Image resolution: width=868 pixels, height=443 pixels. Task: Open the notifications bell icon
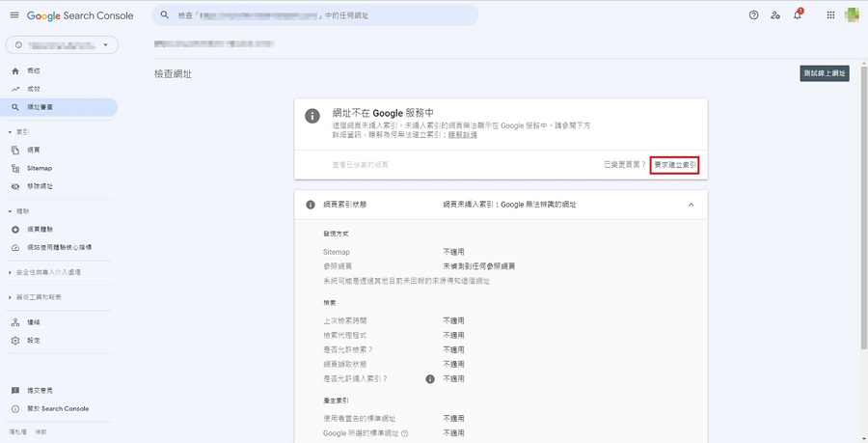point(798,14)
